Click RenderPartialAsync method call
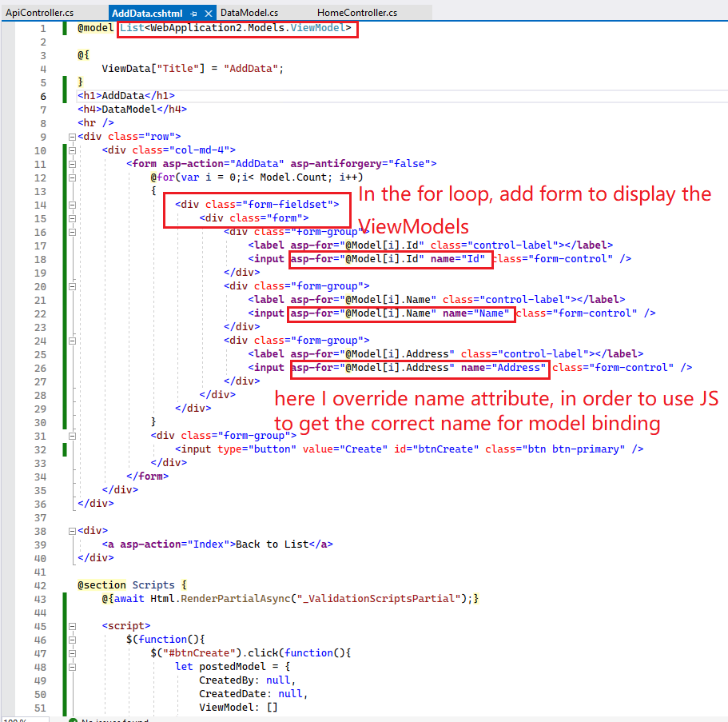The height and width of the screenshot is (722, 728). pyautogui.click(x=236, y=598)
